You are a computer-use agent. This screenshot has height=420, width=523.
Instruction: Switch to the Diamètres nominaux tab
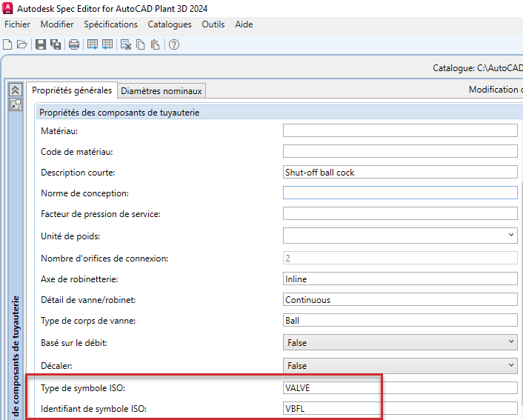pyautogui.click(x=161, y=91)
